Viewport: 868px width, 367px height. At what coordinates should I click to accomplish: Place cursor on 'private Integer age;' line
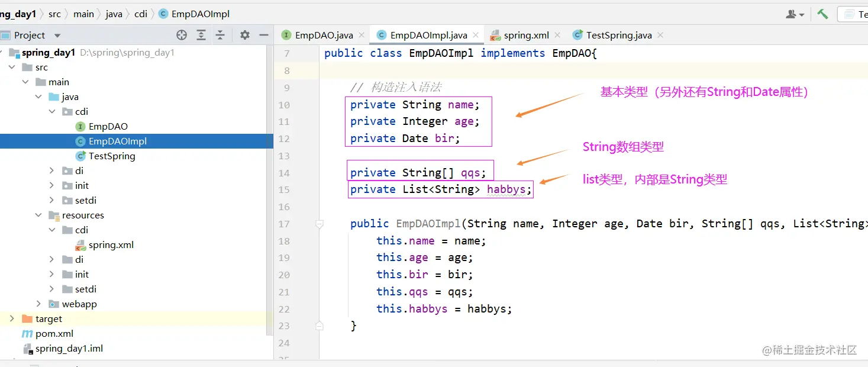(415, 121)
